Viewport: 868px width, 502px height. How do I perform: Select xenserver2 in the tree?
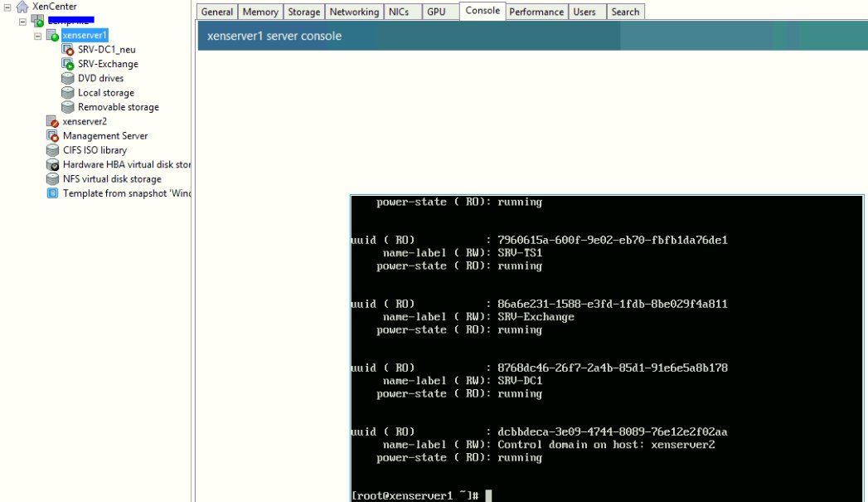click(85, 121)
